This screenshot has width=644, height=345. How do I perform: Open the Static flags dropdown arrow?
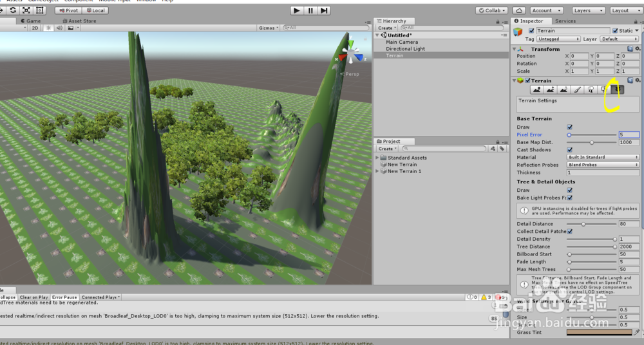(x=637, y=31)
